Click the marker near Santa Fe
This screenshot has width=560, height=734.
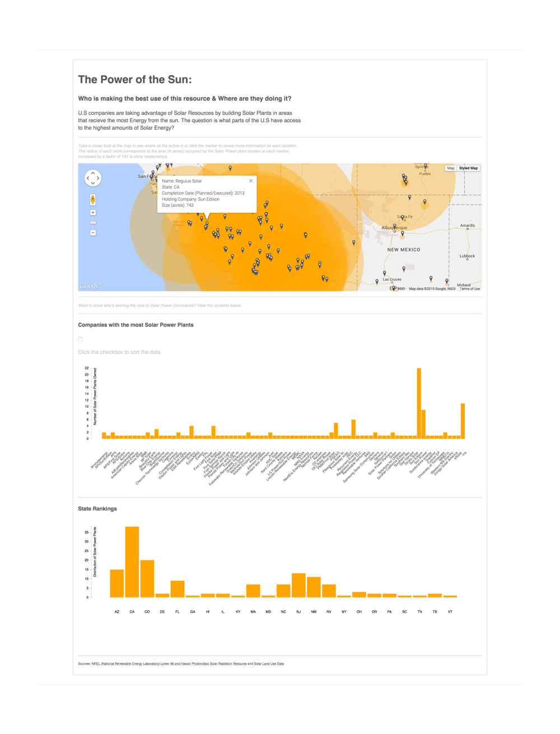tap(402, 216)
